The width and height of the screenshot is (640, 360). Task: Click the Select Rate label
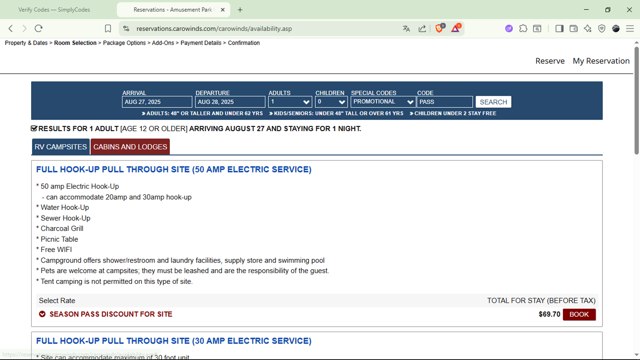(57, 300)
